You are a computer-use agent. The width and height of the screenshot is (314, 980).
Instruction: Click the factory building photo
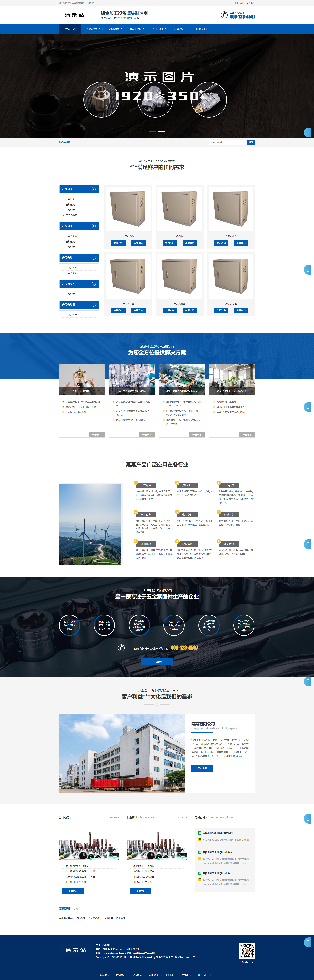[x=122, y=754]
